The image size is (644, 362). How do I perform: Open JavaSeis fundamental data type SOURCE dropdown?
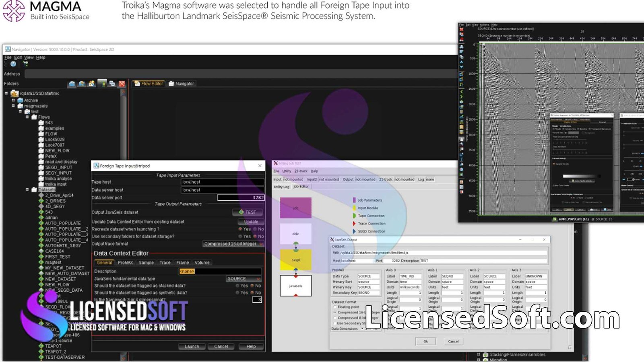tap(244, 279)
